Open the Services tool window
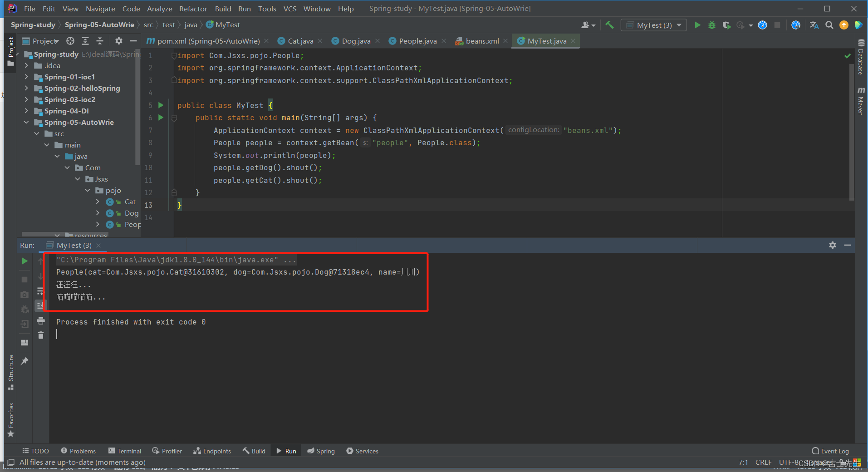Screen dimensions: 868x472 (362, 451)
